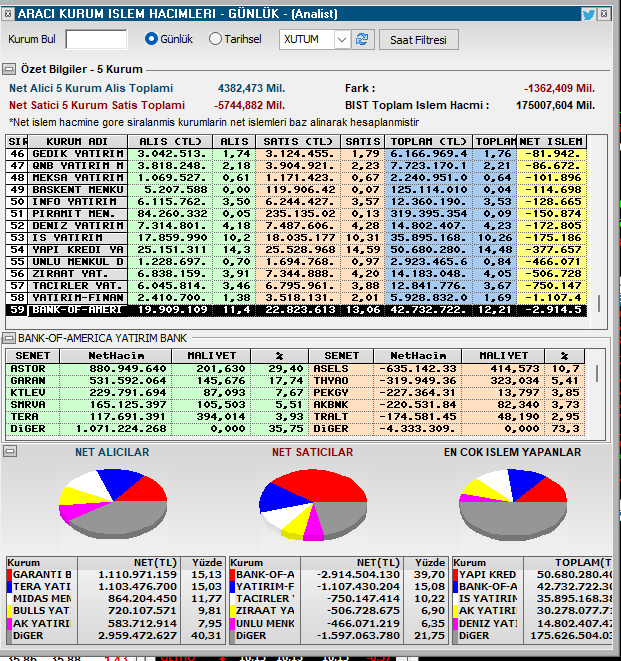
Task: Open the XUTUM index dropdown
Action: (342, 39)
